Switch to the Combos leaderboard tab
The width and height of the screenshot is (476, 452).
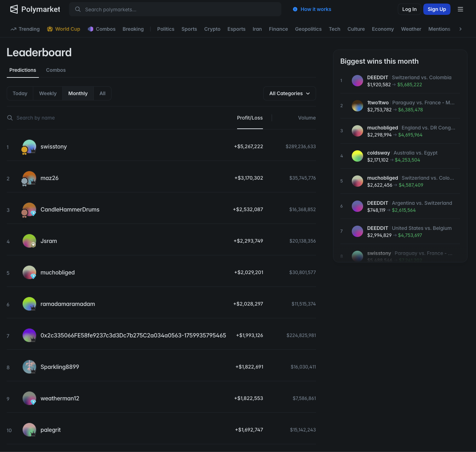point(56,70)
